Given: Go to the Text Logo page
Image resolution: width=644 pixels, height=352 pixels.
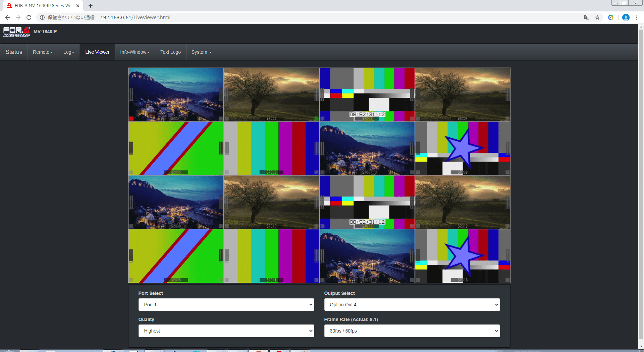Looking at the screenshot, I should point(170,52).
